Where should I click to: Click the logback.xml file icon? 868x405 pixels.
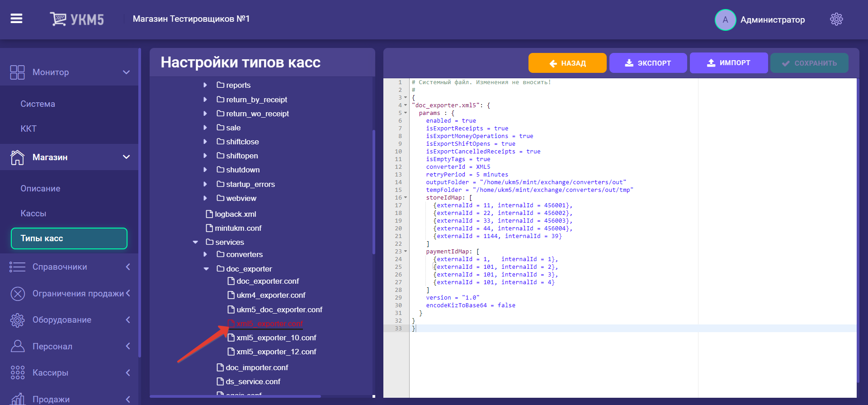(209, 214)
